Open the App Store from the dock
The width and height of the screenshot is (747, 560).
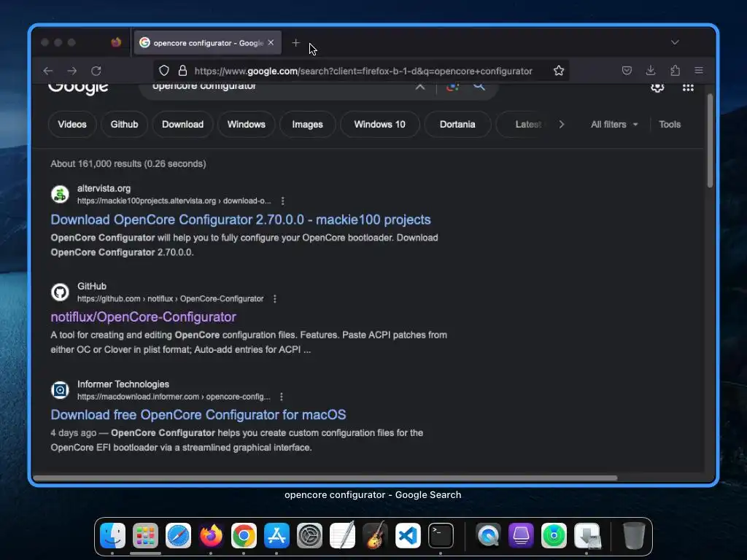[x=276, y=536]
